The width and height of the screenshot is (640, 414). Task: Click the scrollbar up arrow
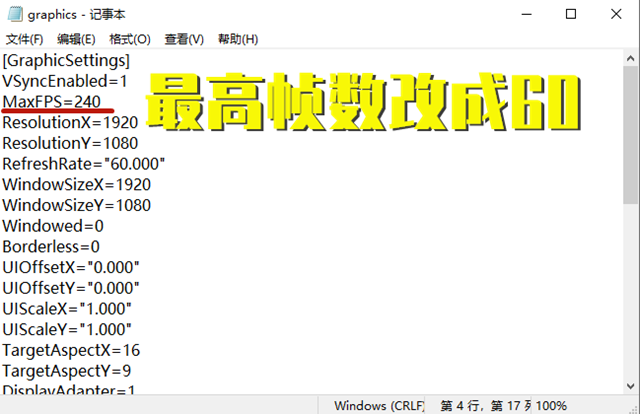click(631, 58)
